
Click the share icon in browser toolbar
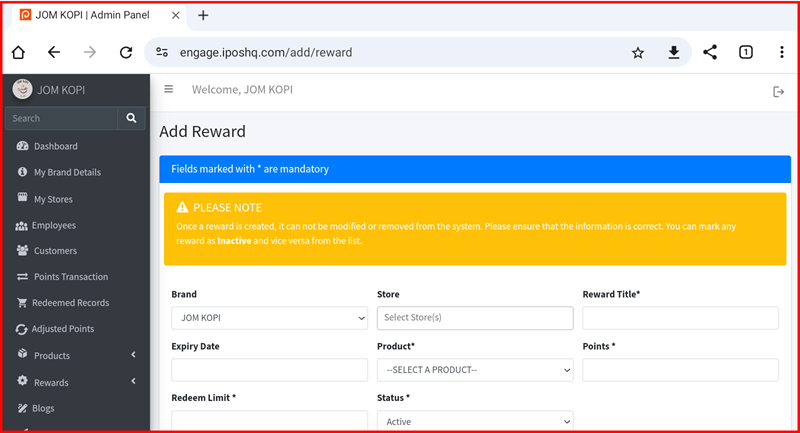(x=710, y=53)
